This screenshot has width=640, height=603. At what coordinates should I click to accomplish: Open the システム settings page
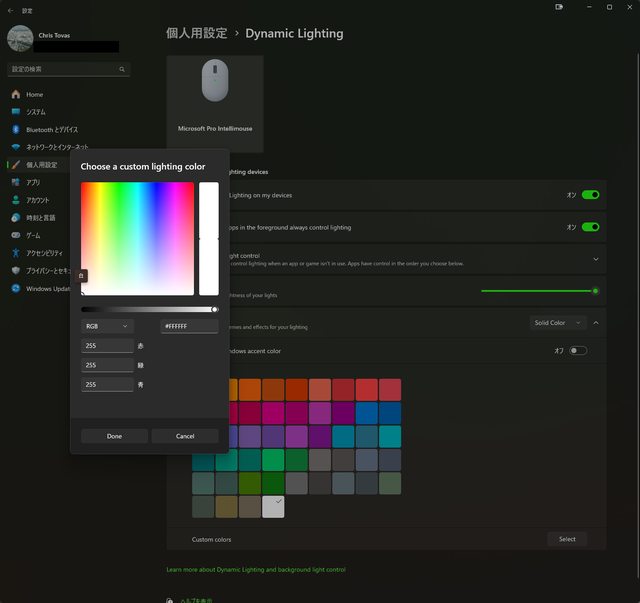tap(35, 112)
